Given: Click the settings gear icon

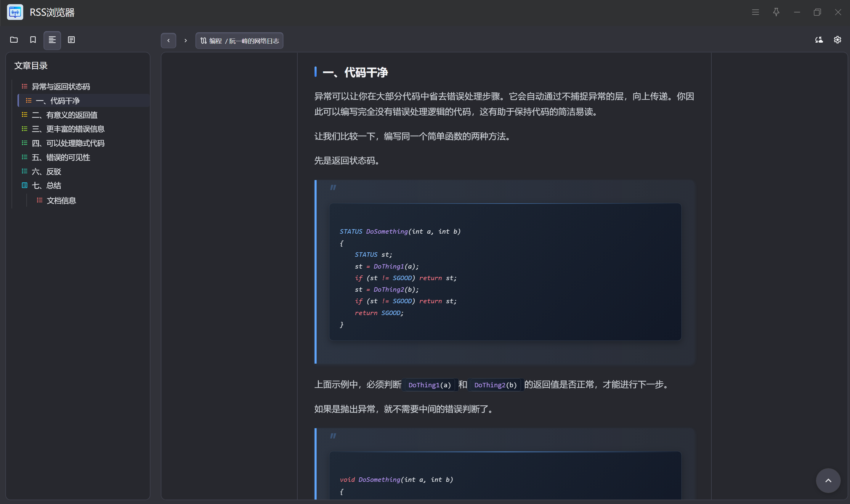Looking at the screenshot, I should pyautogui.click(x=838, y=40).
